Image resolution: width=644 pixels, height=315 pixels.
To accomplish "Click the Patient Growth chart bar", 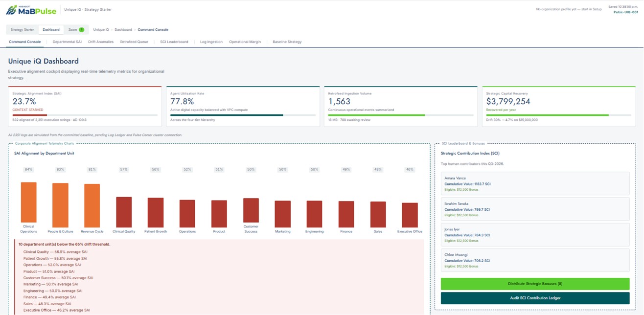I will 156,213.
